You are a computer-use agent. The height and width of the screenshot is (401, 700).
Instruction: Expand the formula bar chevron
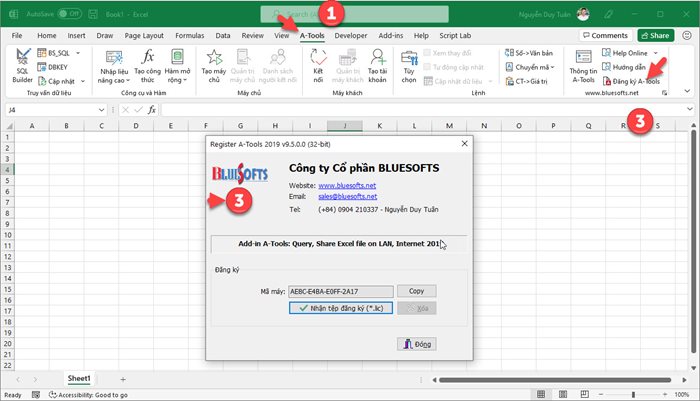coord(690,109)
